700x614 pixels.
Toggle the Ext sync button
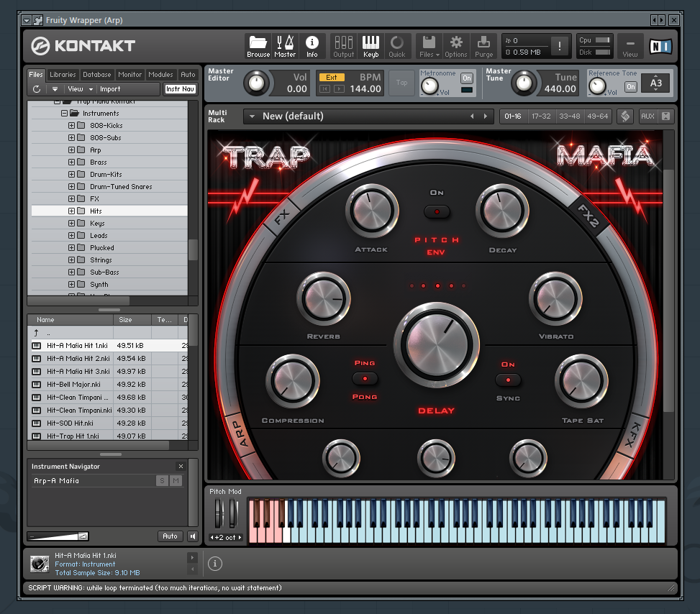(331, 77)
